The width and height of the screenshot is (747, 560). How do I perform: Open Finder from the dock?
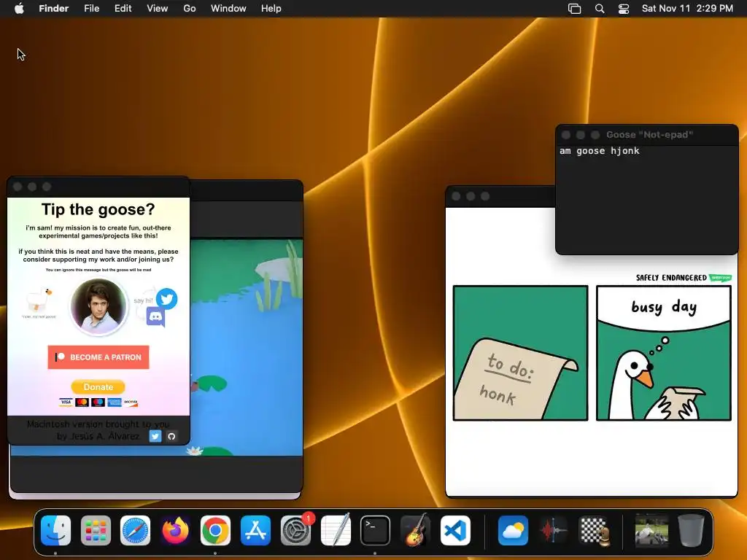[x=55, y=530]
